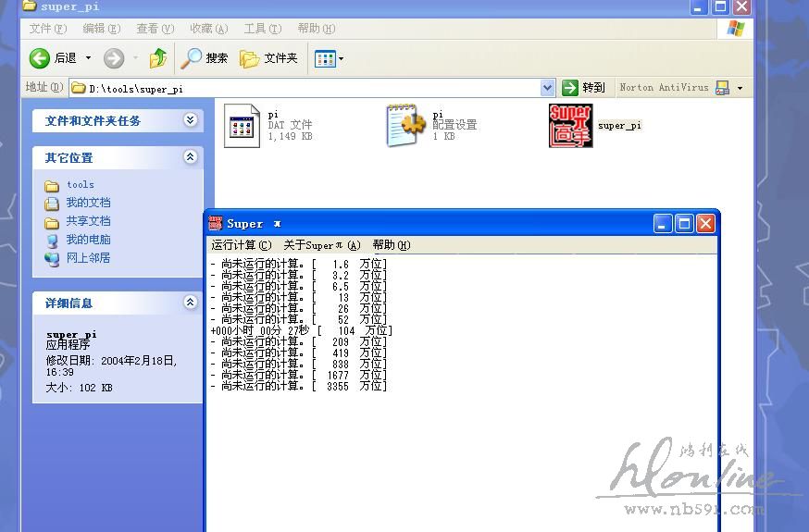Expand the address bar dropdown

point(547,88)
